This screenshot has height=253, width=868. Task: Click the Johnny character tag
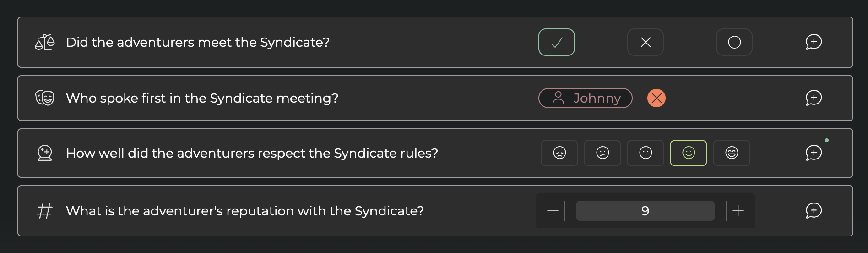(585, 98)
